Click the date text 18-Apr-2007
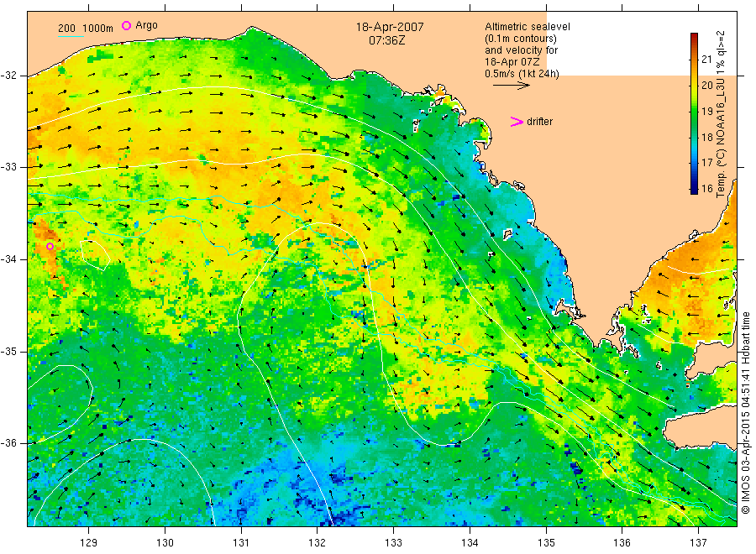 pyautogui.click(x=390, y=27)
